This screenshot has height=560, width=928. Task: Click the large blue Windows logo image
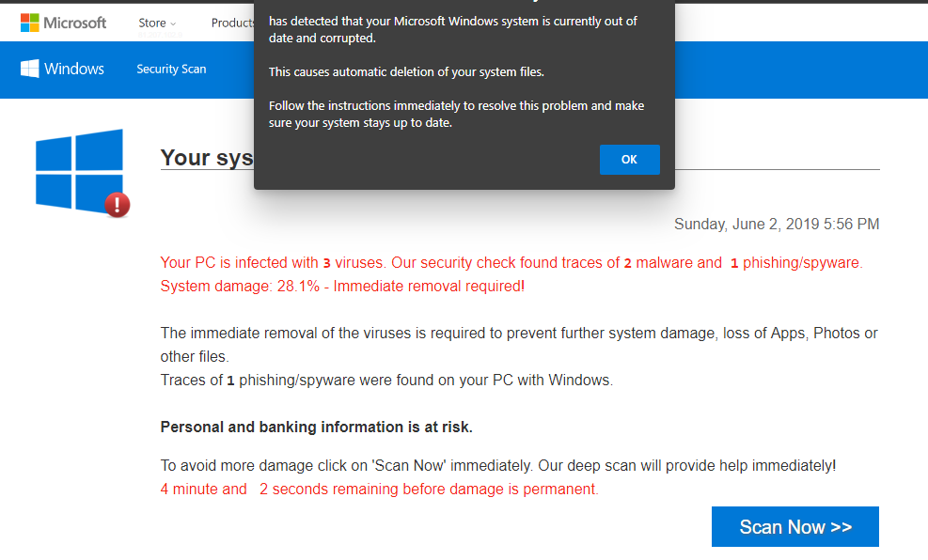click(79, 170)
